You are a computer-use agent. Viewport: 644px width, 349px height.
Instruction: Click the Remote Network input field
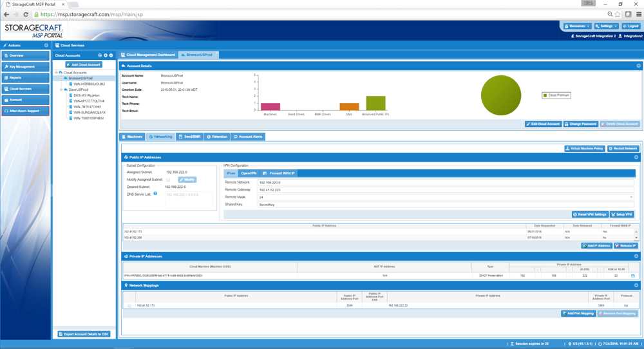tap(446, 182)
